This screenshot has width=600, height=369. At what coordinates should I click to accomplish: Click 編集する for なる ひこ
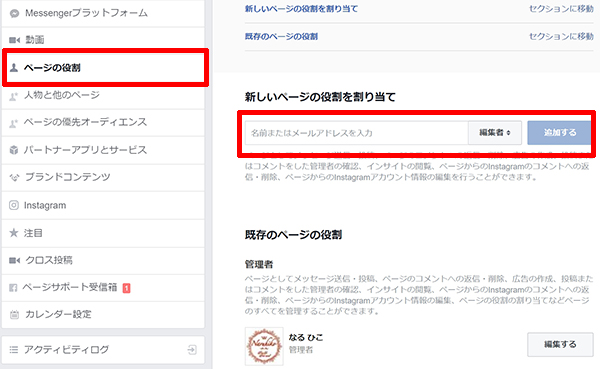click(560, 345)
